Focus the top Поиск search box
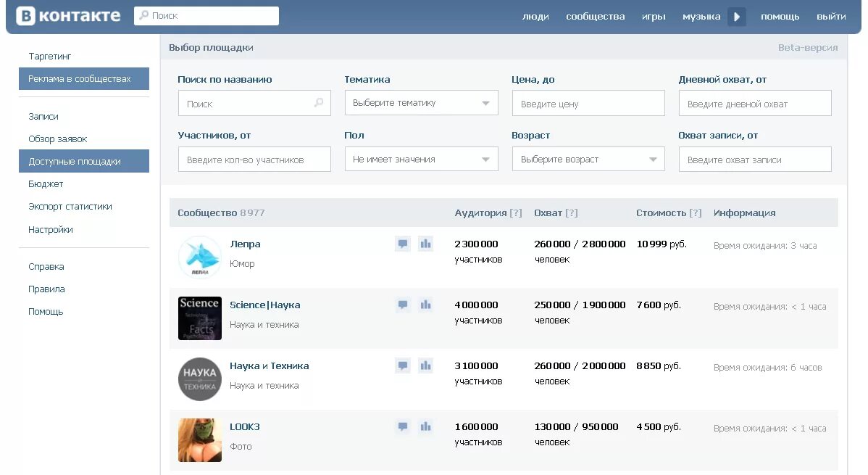This screenshot has width=868, height=475. [206, 16]
